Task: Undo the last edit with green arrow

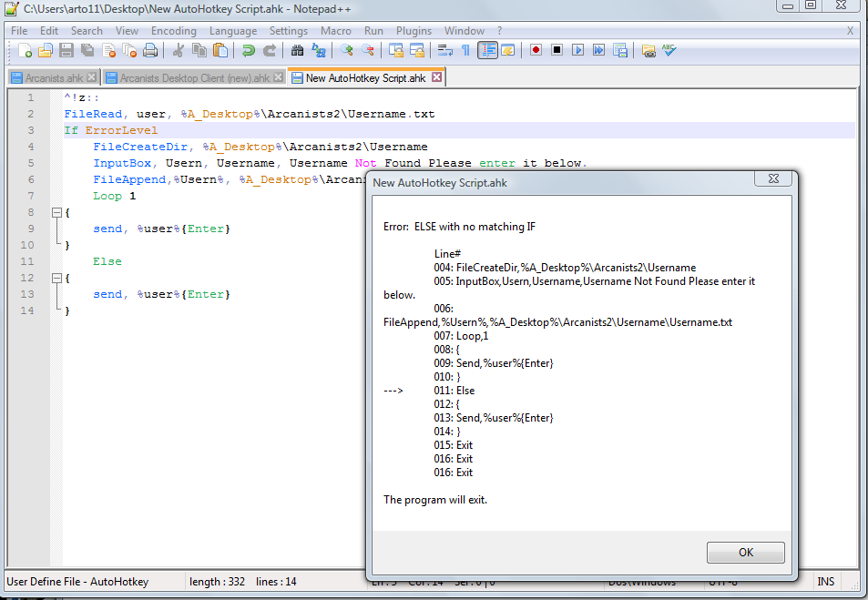Action: [248, 50]
